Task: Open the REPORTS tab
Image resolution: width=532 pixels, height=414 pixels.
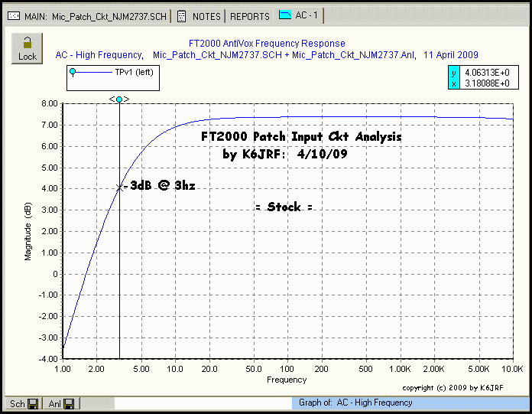Action: tap(250, 15)
